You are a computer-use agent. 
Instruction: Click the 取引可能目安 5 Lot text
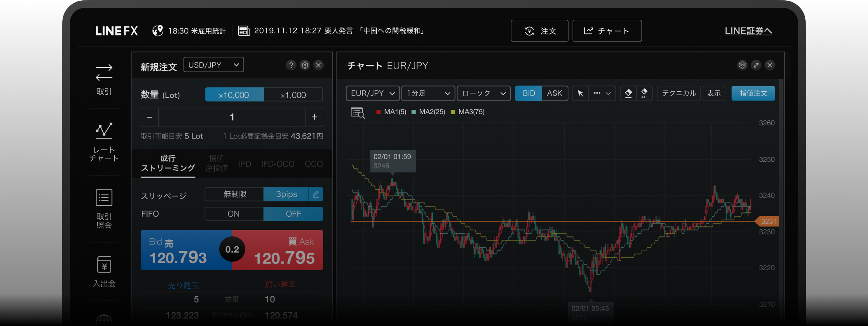[x=172, y=136]
